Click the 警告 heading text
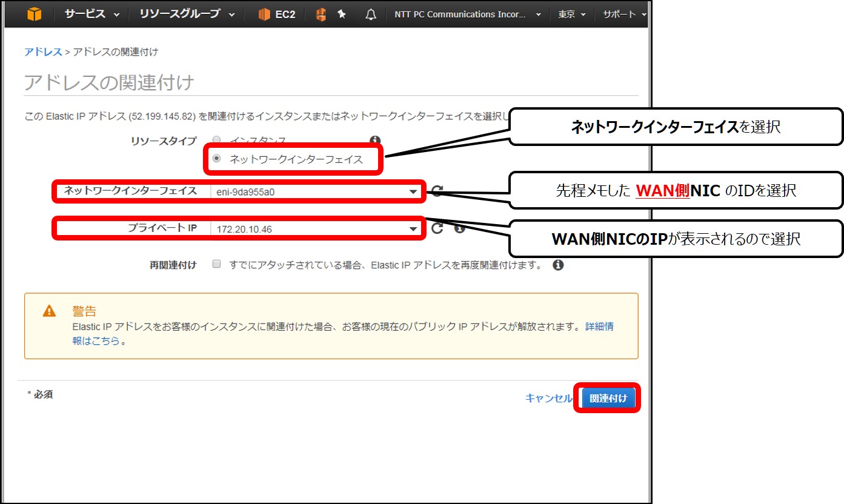The height and width of the screenshot is (504, 844). pyautogui.click(x=84, y=311)
